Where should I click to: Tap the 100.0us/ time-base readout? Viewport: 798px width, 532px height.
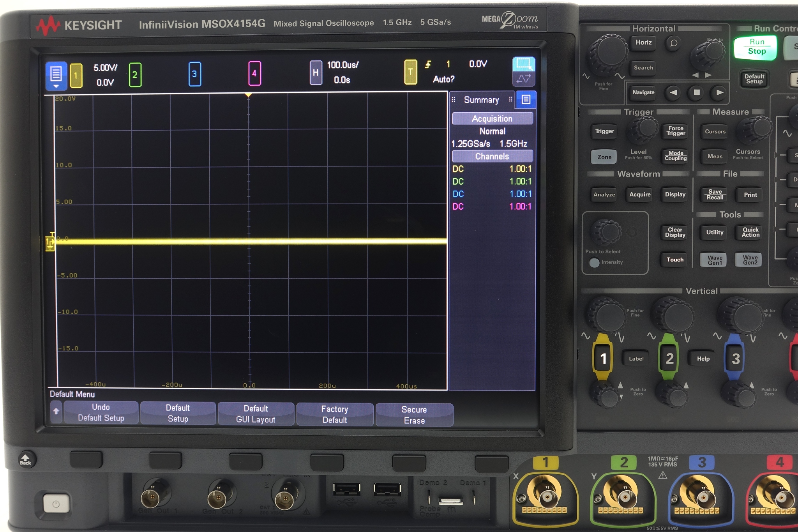click(x=343, y=65)
